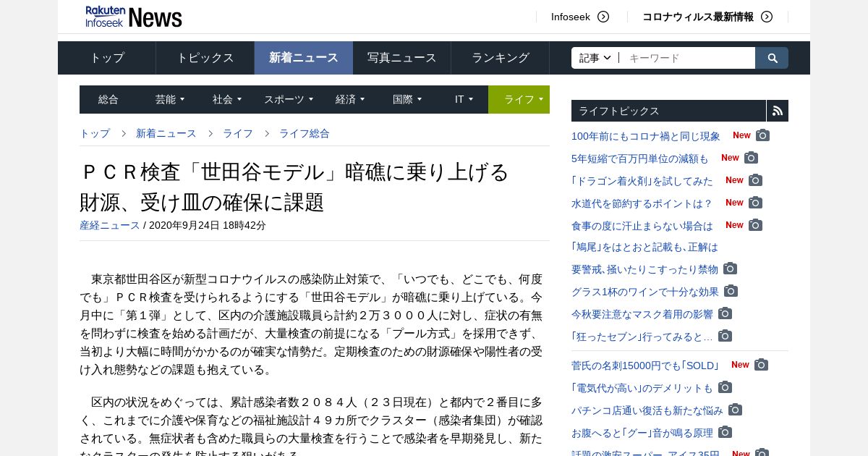Screen dimensions: 868x456
Task: Open 食事の度に汗止まらない場合は article
Action: pyautogui.click(x=642, y=226)
